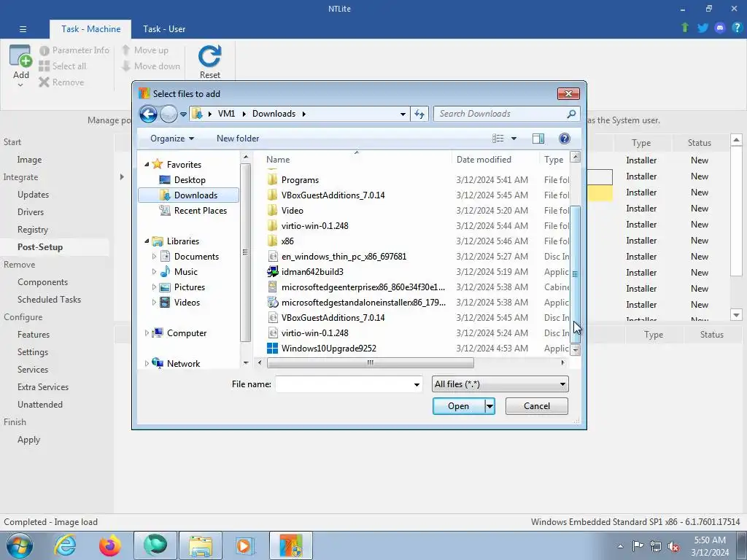Open NTLite help question mark icon
This screenshot has width=747, height=560.
[737, 28]
